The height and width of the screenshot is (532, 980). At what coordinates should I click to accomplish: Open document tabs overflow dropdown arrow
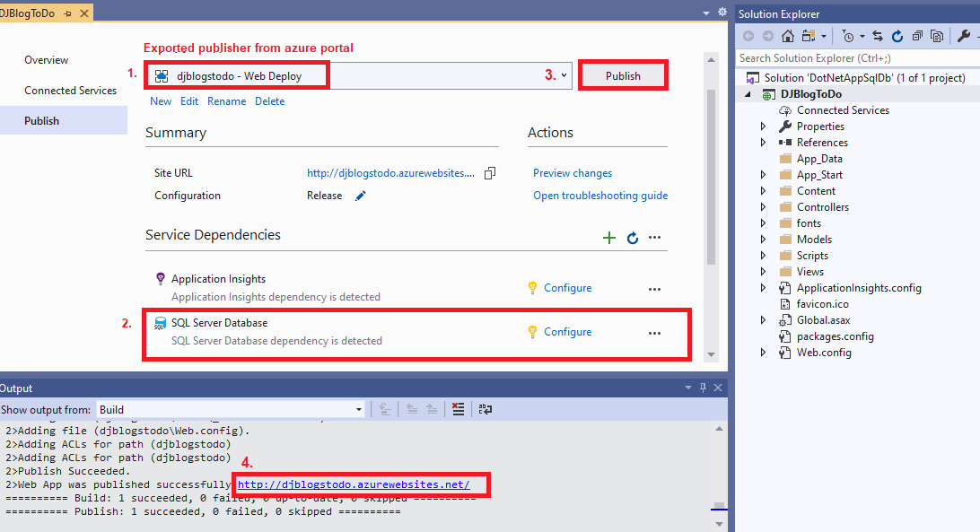706,13
